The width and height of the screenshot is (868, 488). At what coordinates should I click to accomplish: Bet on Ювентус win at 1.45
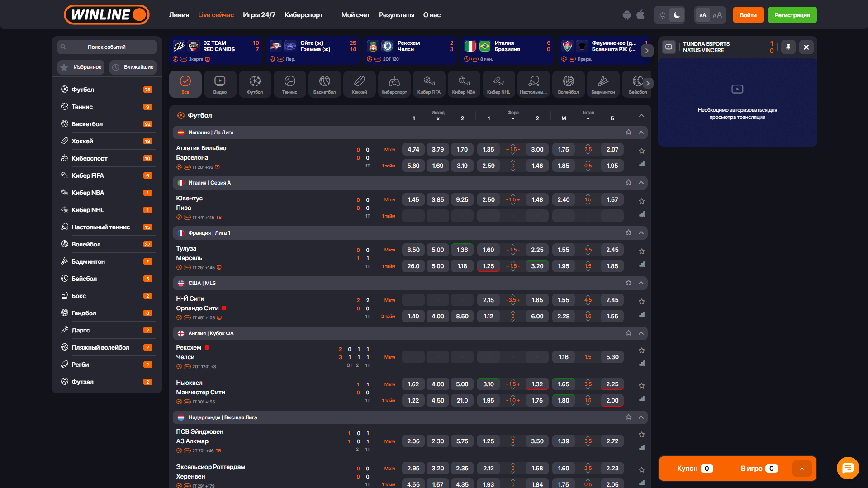[413, 199]
